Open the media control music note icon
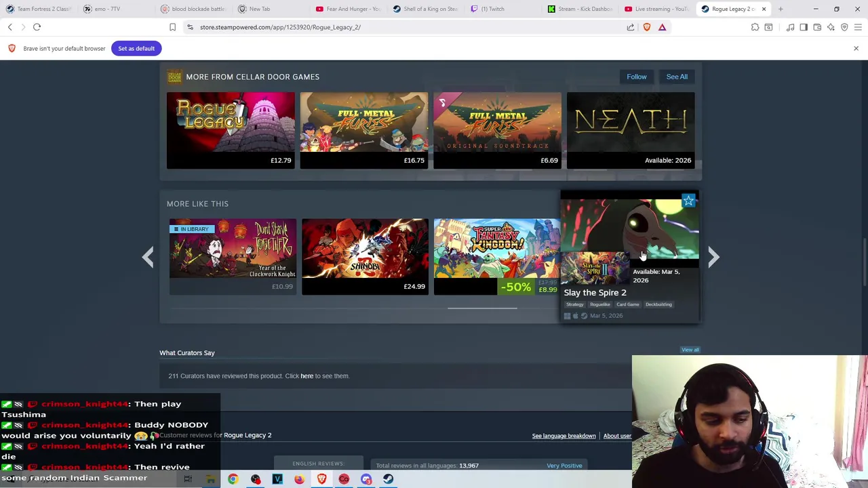Image resolution: width=868 pixels, height=488 pixels. click(791, 27)
